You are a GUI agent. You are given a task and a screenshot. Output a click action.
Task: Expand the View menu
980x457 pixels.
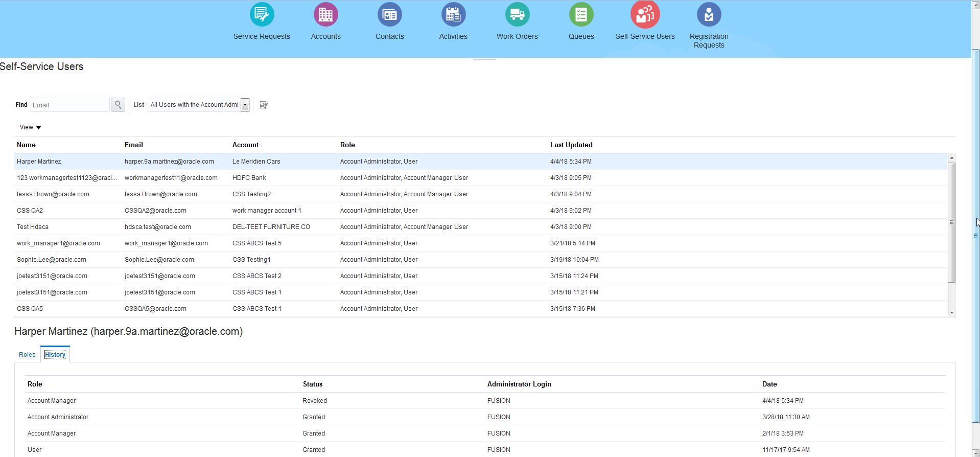click(30, 127)
